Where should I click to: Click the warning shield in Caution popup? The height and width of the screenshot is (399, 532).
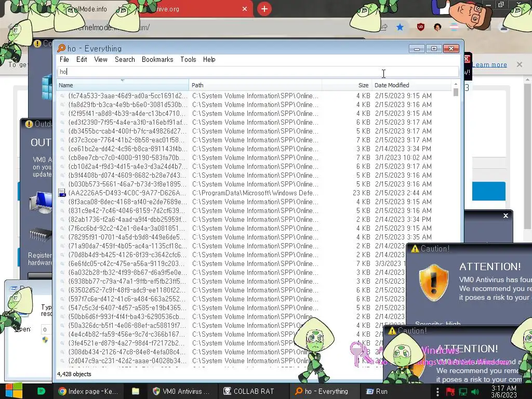pyautogui.click(x=434, y=282)
